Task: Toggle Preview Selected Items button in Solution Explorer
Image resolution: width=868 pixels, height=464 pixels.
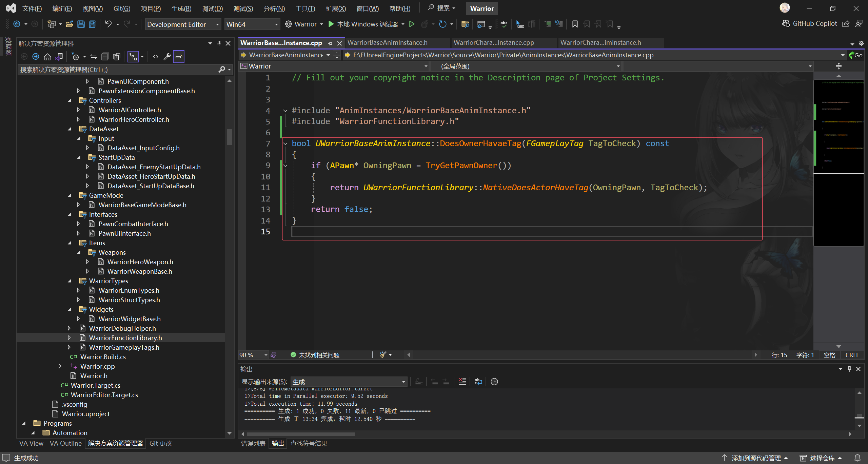Action: [x=179, y=57]
